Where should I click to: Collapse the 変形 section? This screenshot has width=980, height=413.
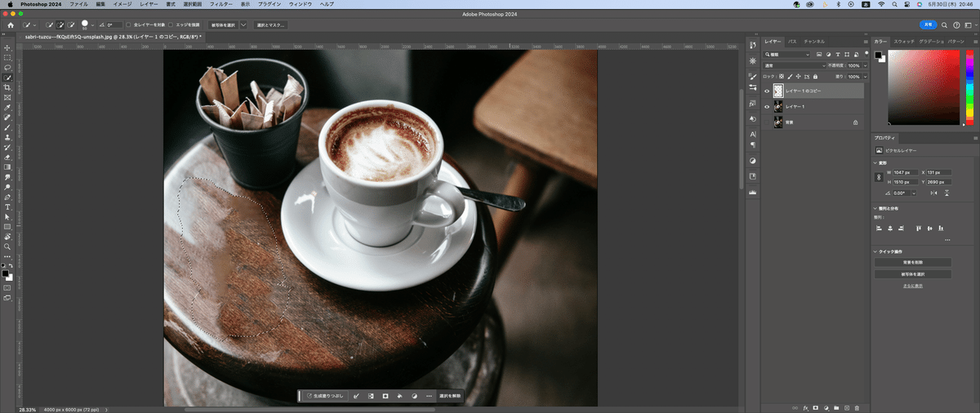pyautogui.click(x=876, y=162)
